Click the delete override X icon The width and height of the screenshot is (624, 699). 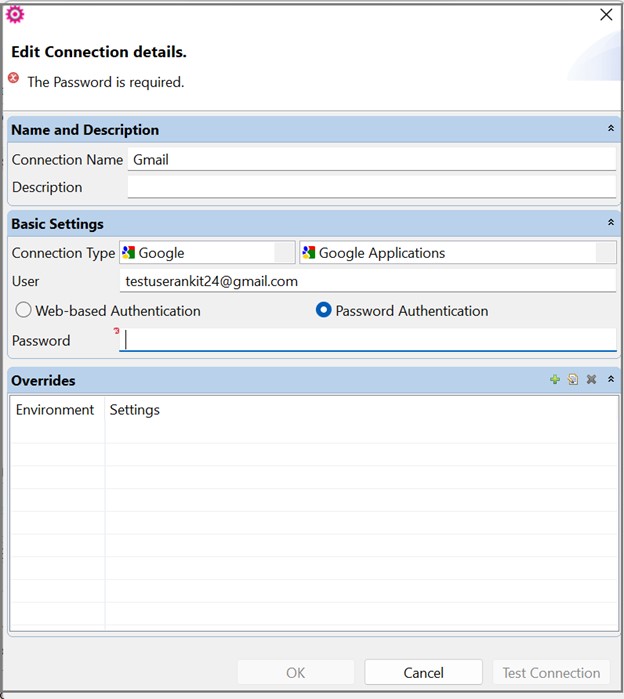591,379
